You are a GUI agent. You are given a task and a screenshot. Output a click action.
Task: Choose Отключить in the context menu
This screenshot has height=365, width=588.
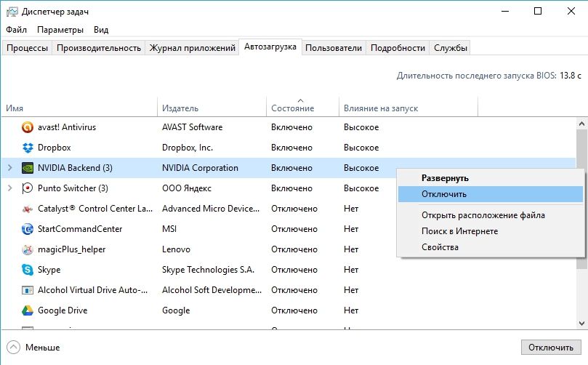(x=444, y=194)
